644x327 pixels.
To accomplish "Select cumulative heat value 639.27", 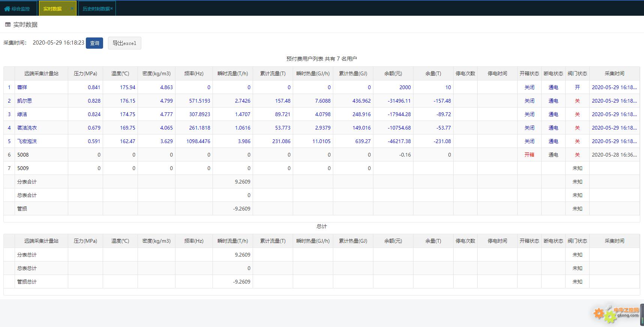I will (363, 141).
